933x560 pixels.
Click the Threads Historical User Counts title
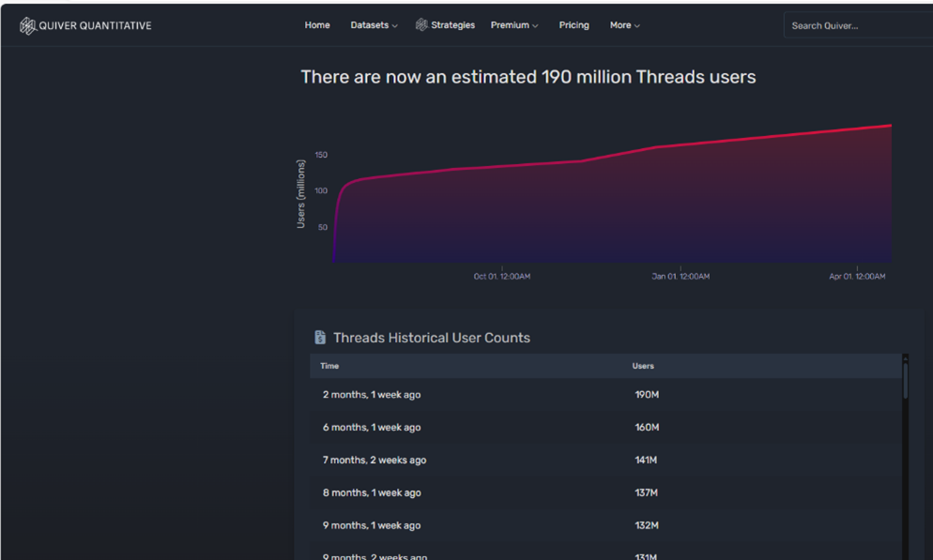pyautogui.click(x=432, y=338)
